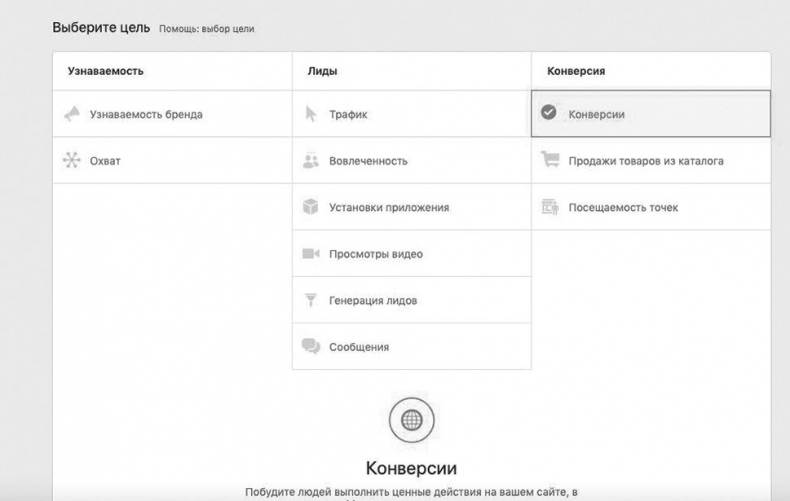
Task: Click the Video views camera icon
Action: [x=310, y=254]
